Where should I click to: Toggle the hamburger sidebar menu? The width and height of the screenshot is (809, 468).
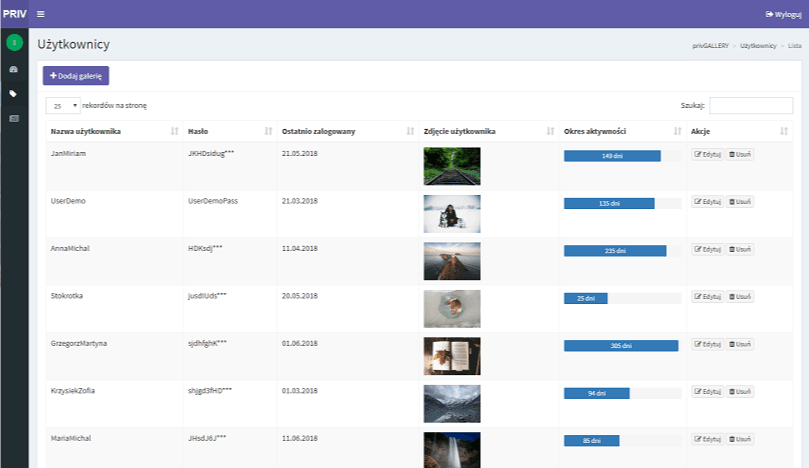point(40,14)
